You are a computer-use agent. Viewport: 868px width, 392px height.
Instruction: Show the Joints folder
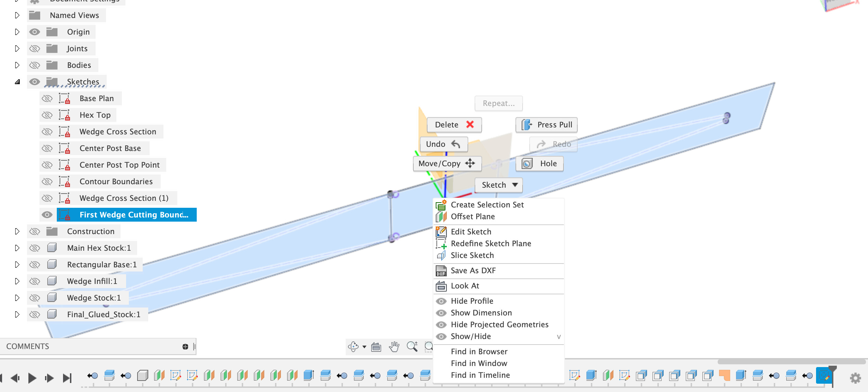coord(35,48)
